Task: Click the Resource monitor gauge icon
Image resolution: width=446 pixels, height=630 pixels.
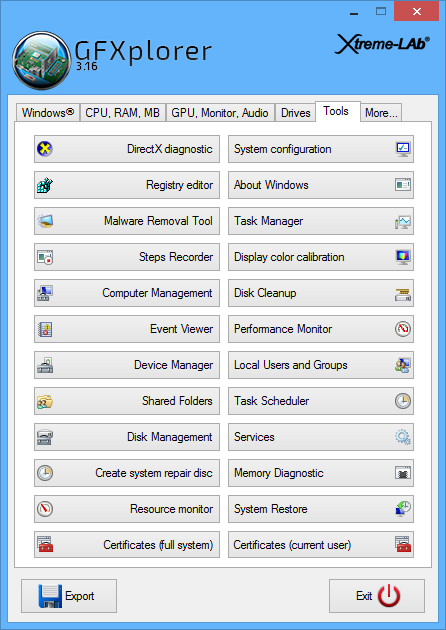Action: 45,509
